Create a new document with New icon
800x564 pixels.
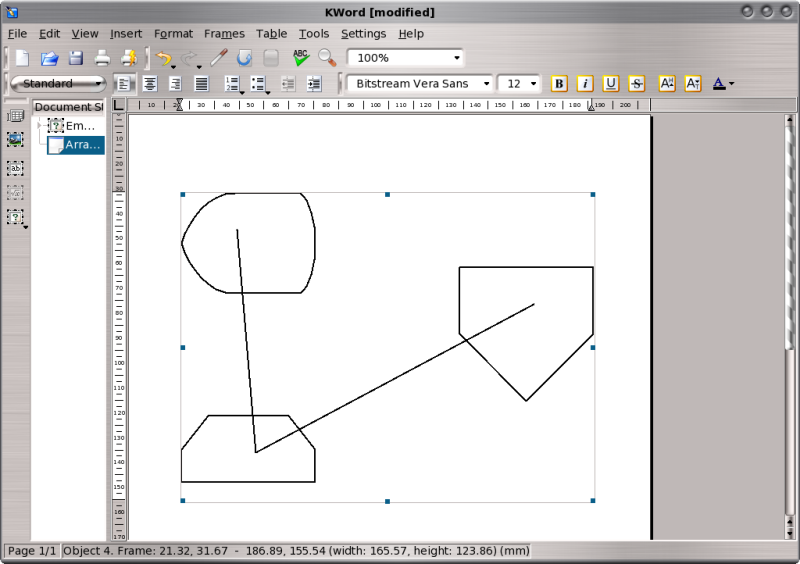(x=22, y=58)
